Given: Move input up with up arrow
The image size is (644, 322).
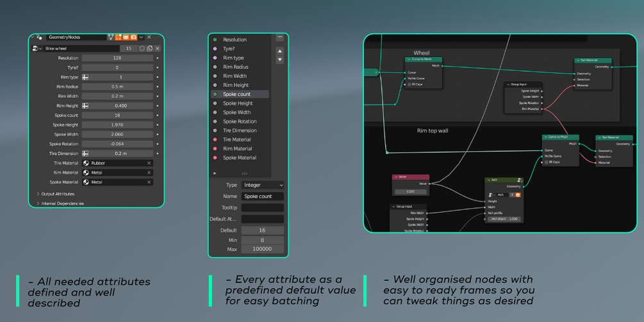Looking at the screenshot, I should [x=279, y=51].
